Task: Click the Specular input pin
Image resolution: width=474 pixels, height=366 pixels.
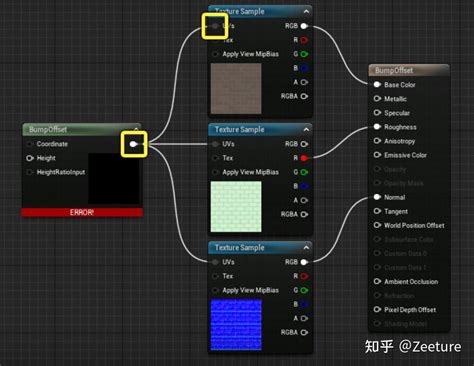Action: [377, 113]
